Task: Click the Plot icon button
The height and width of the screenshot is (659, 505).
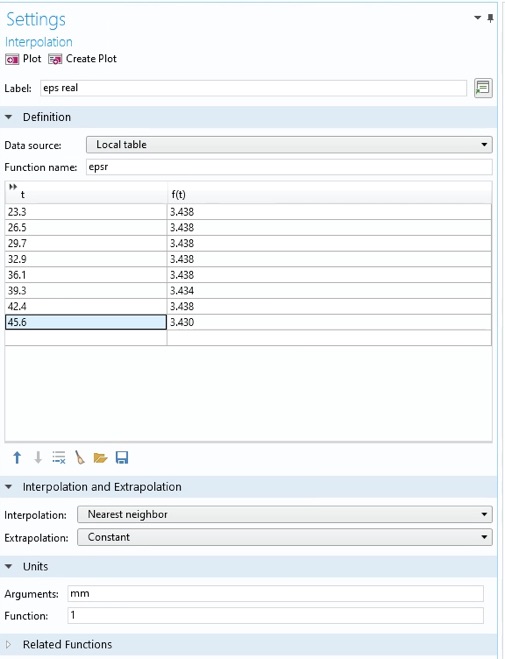Action: [12, 59]
